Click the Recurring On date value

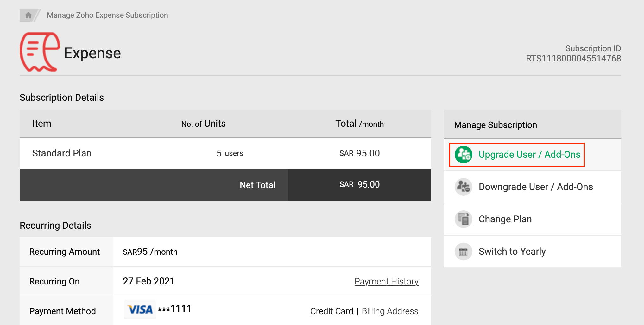tap(148, 281)
